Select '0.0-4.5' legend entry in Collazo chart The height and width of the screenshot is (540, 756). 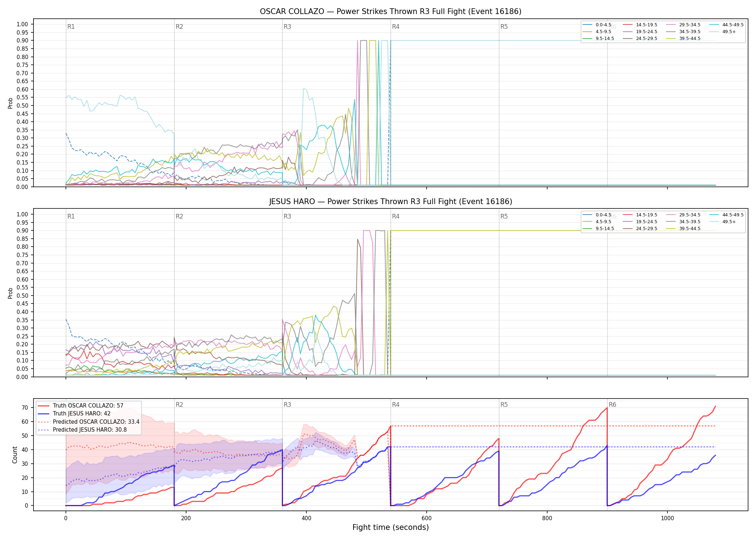(x=597, y=25)
